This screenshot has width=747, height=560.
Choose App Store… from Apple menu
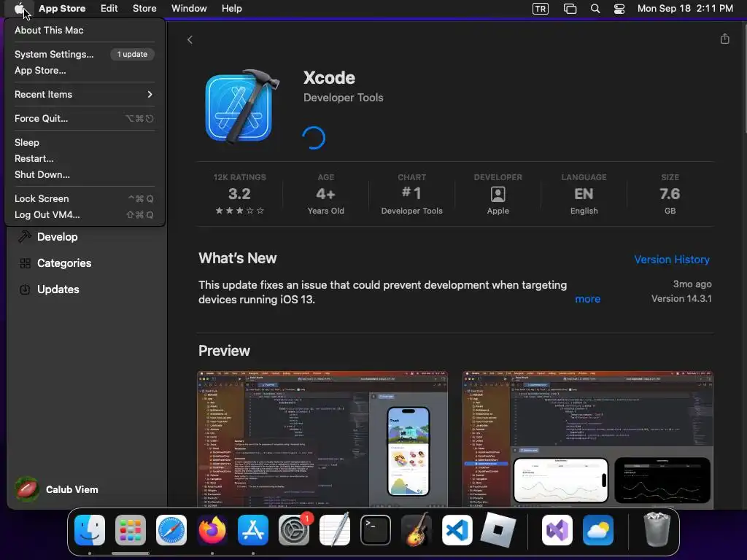pyautogui.click(x=85, y=71)
